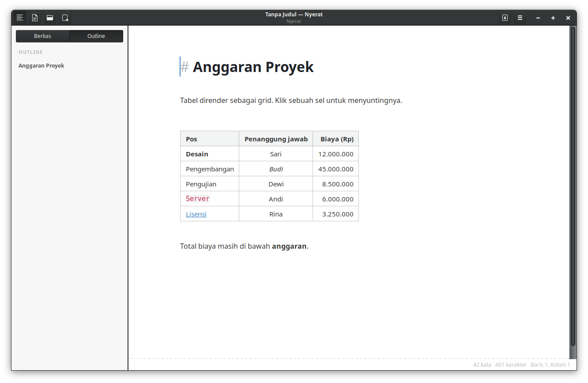This screenshot has height=383, width=588.
Task: Follow the Lisensi link in the table
Action: (196, 214)
